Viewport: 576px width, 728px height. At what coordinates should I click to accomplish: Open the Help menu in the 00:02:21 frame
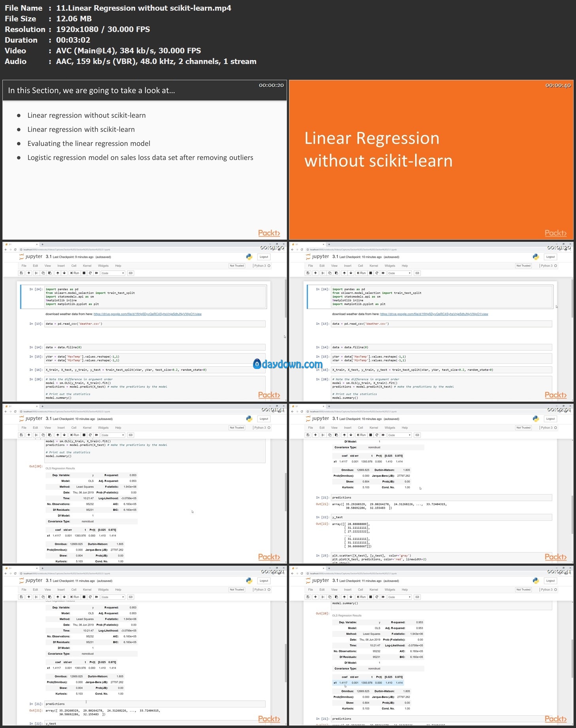pyautogui.click(x=118, y=590)
